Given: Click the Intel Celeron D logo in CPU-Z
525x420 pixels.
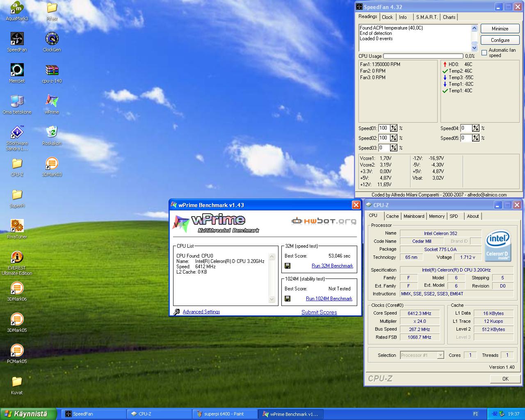Looking at the screenshot, I should 498,245.
